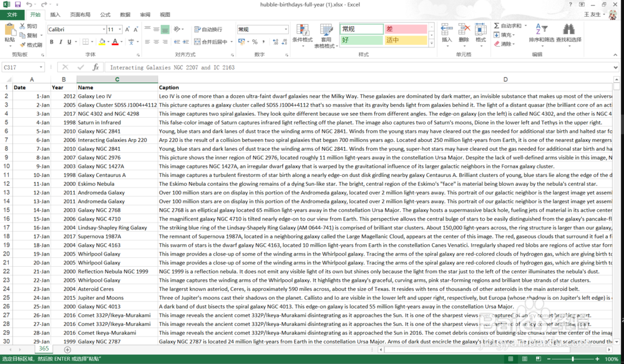Screen dimensions: 624x364
Task: Apply accounting number format icon
Action: [241, 42]
